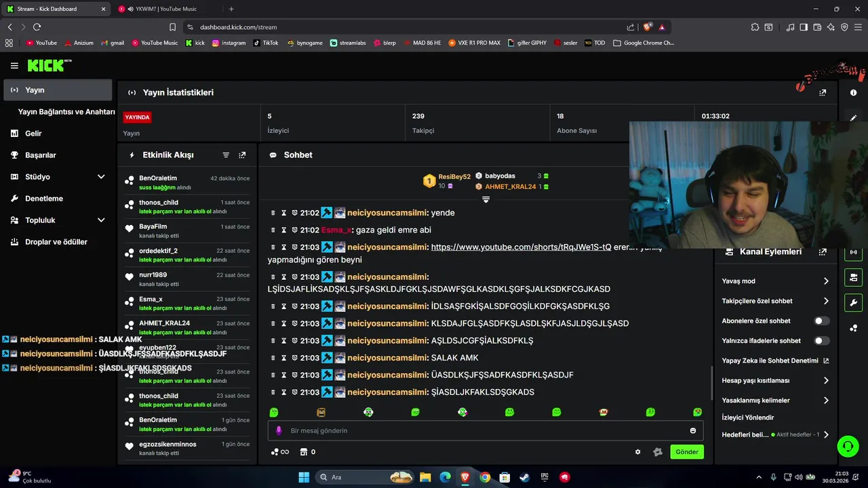Viewport: 868px width, 488px height.
Task: Open Takipçilere özel sohbet options arrow
Action: (826, 301)
